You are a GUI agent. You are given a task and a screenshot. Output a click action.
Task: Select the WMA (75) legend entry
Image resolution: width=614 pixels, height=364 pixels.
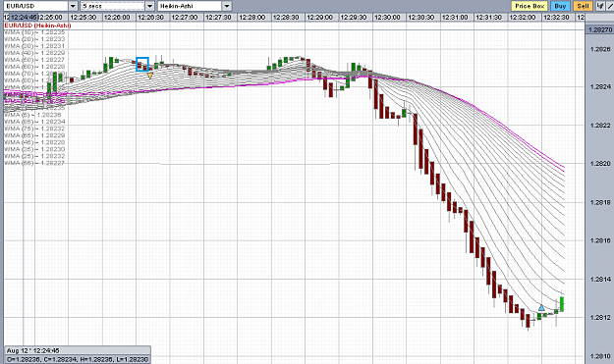click(x=34, y=129)
